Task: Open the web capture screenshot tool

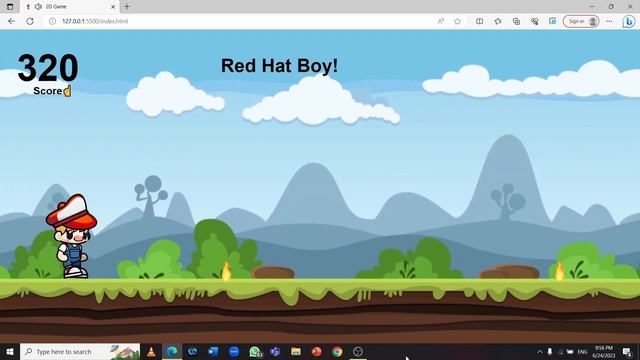Action: [x=553, y=21]
